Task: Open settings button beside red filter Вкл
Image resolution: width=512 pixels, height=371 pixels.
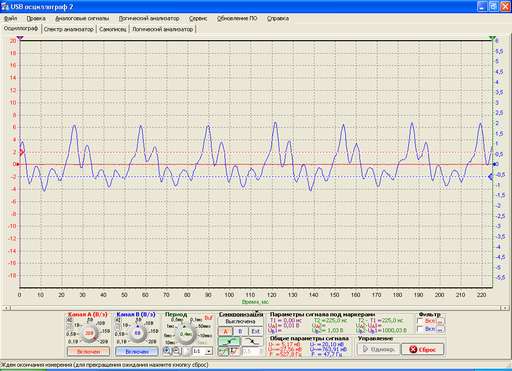Action: pos(441,322)
